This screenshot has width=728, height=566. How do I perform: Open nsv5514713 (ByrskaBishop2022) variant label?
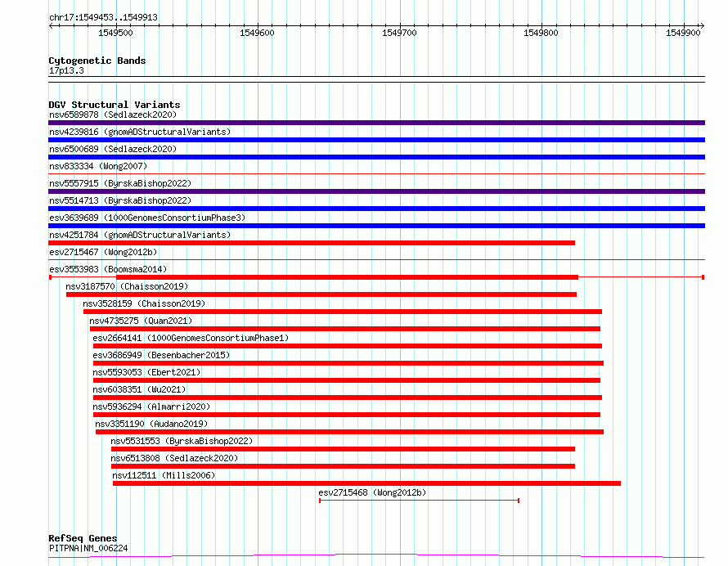(120, 200)
